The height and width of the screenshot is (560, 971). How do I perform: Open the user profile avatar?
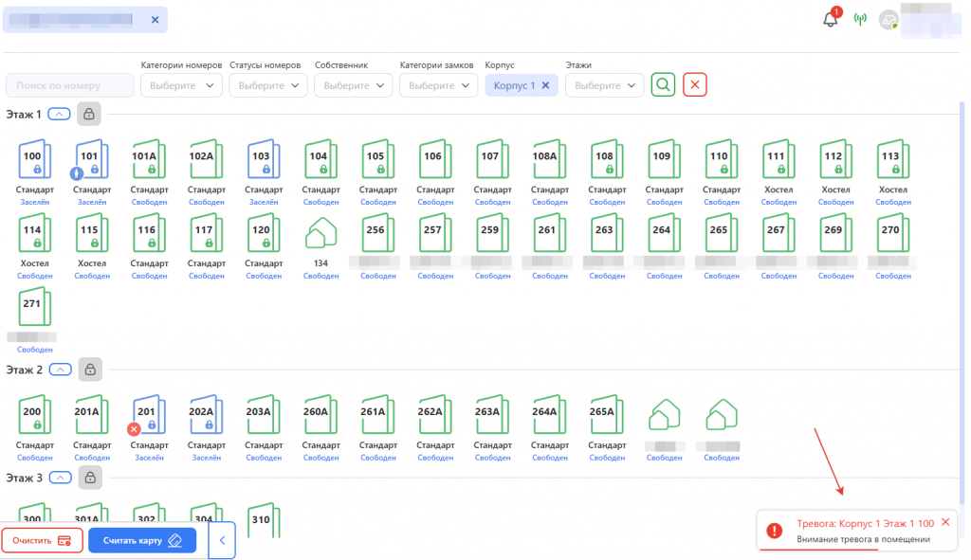coord(889,20)
